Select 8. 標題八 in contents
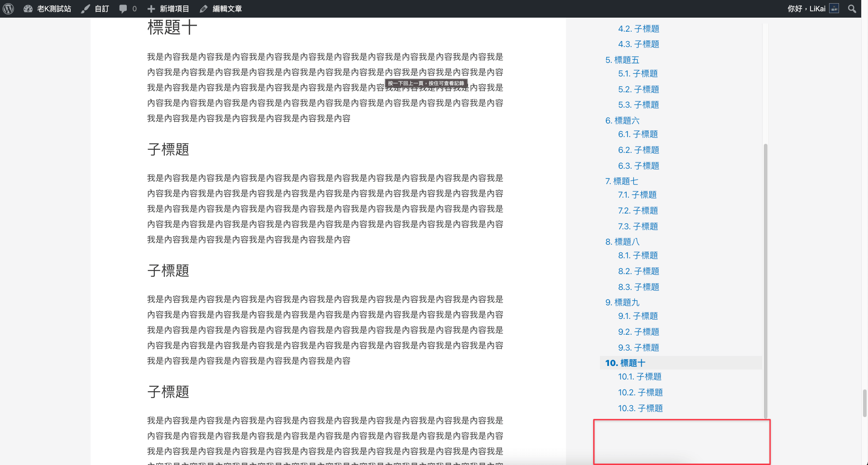This screenshot has width=868, height=465. pos(622,242)
